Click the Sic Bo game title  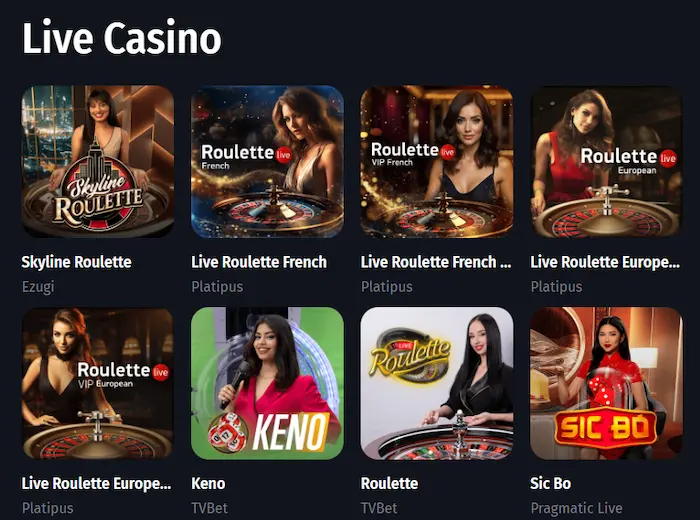click(550, 483)
